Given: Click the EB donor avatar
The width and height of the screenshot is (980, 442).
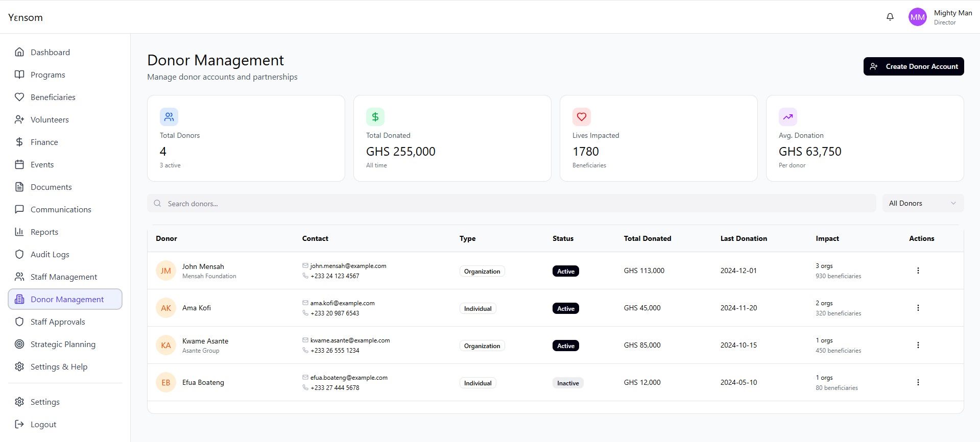Looking at the screenshot, I should (166, 382).
